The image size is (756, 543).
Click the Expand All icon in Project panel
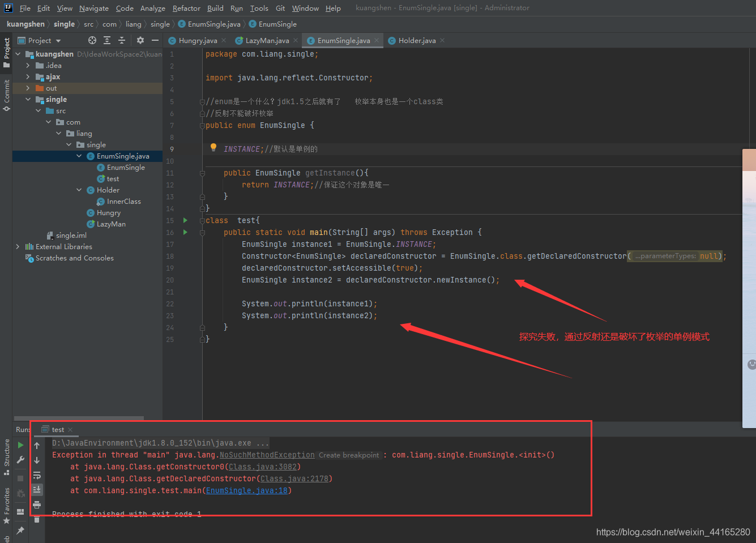[x=107, y=40]
